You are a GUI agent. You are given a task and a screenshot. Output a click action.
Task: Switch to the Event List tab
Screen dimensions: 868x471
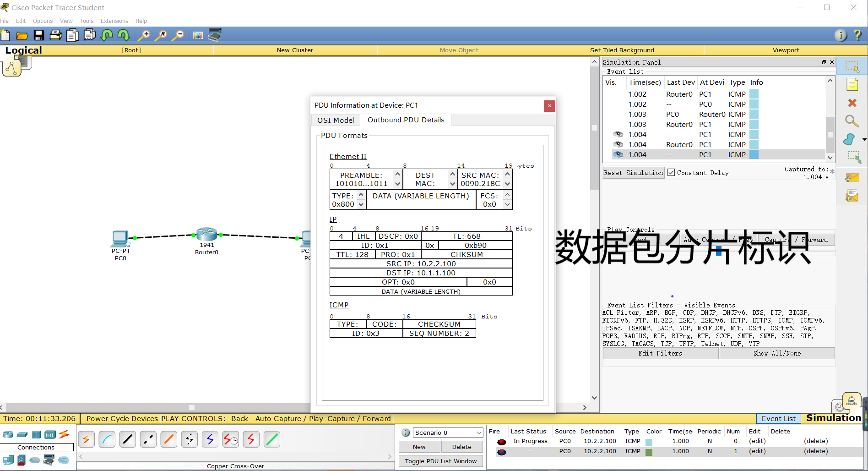(779, 418)
